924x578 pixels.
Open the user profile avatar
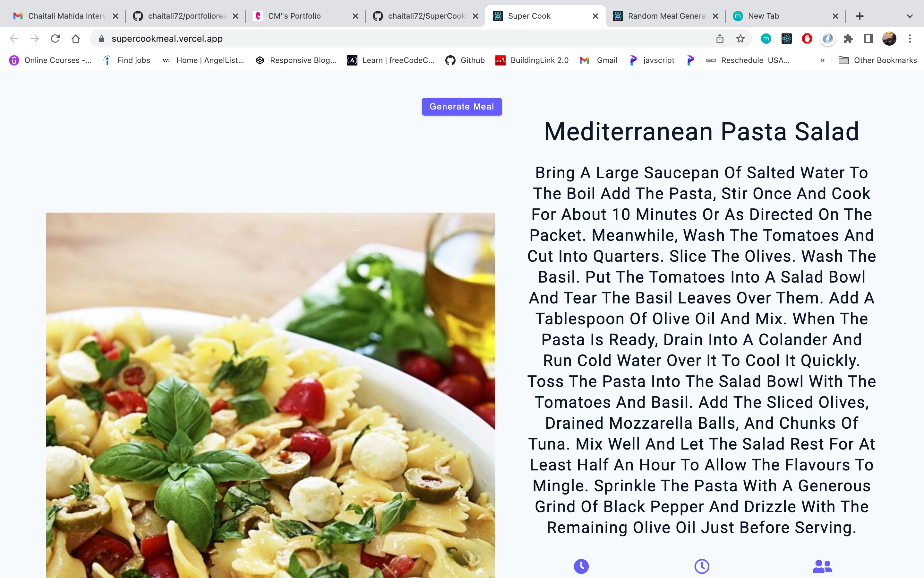pyautogui.click(x=889, y=39)
